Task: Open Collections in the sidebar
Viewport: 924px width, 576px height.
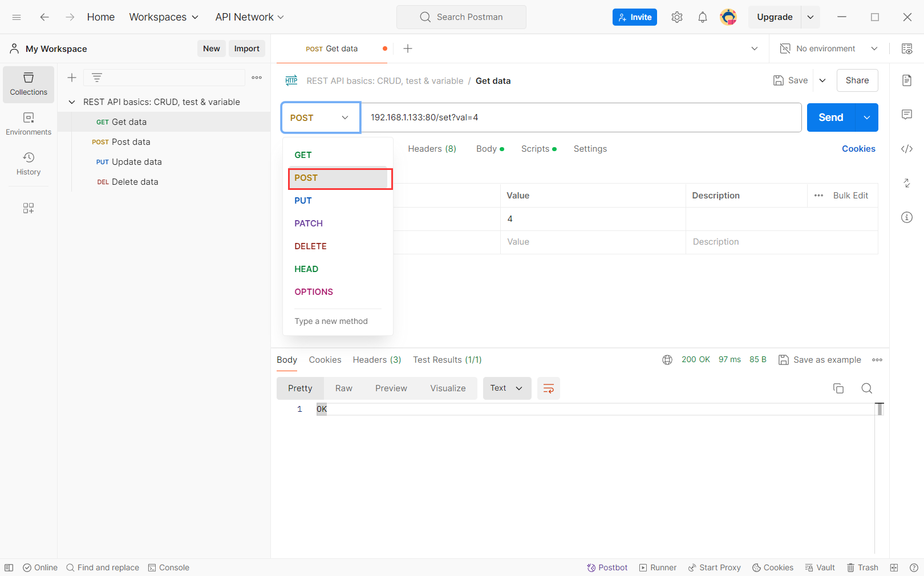Action: point(29,84)
